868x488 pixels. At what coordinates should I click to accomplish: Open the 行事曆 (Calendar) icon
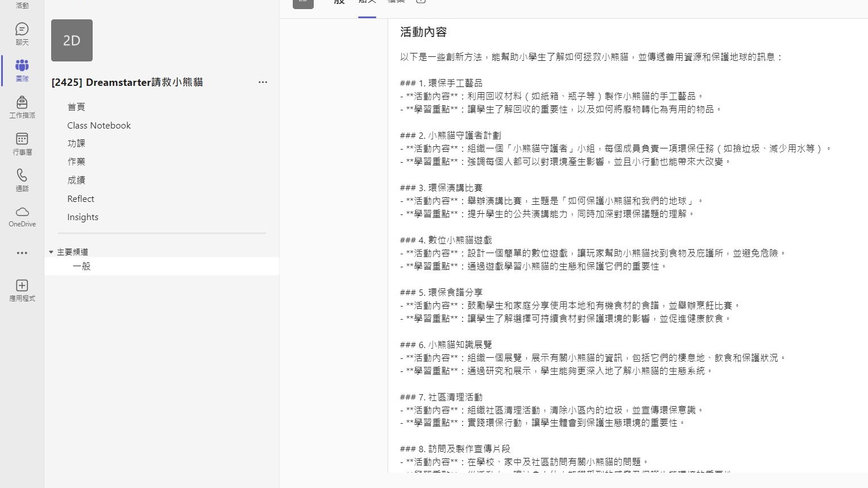click(x=22, y=143)
